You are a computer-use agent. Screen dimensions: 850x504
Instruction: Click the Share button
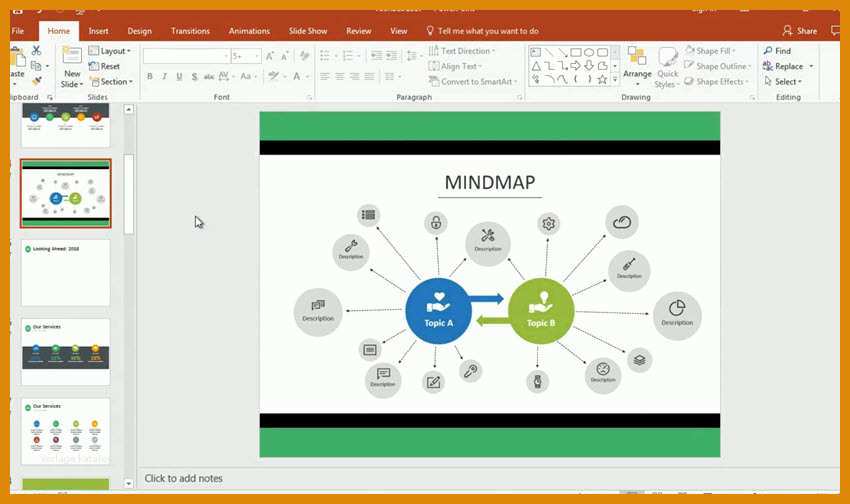click(800, 31)
